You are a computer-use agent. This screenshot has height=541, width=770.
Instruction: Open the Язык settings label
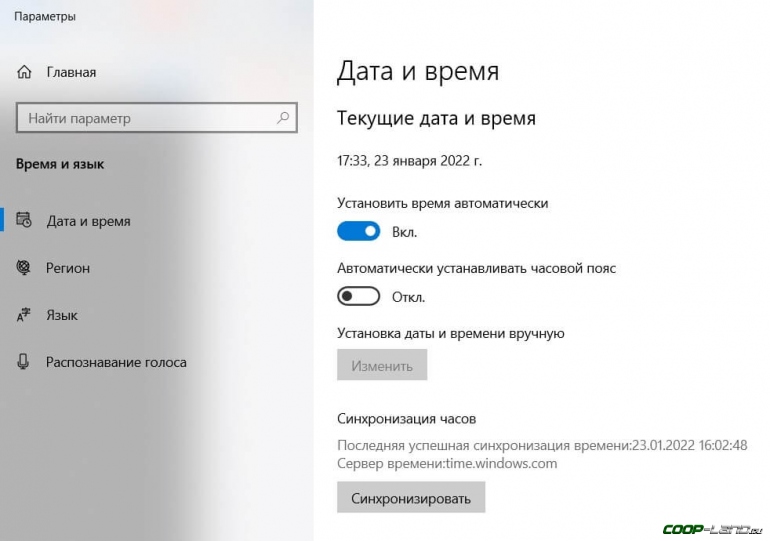pyautogui.click(x=62, y=315)
